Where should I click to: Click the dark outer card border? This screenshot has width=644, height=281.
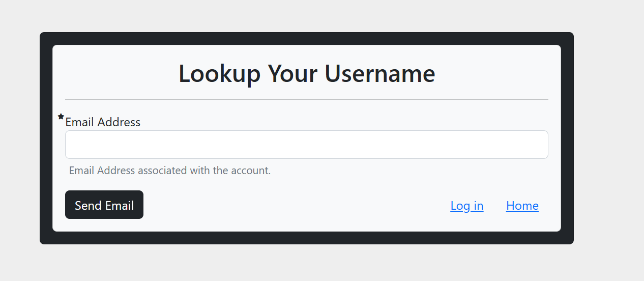click(x=46, y=138)
